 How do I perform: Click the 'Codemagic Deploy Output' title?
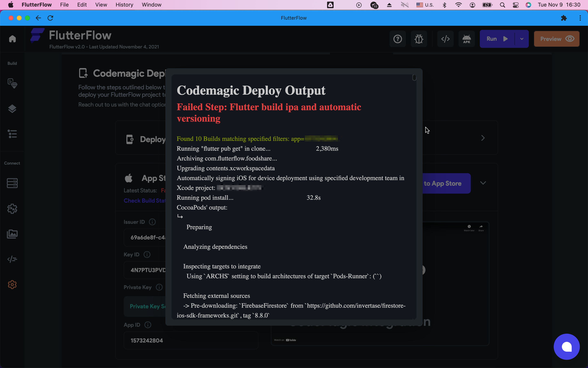tap(251, 91)
